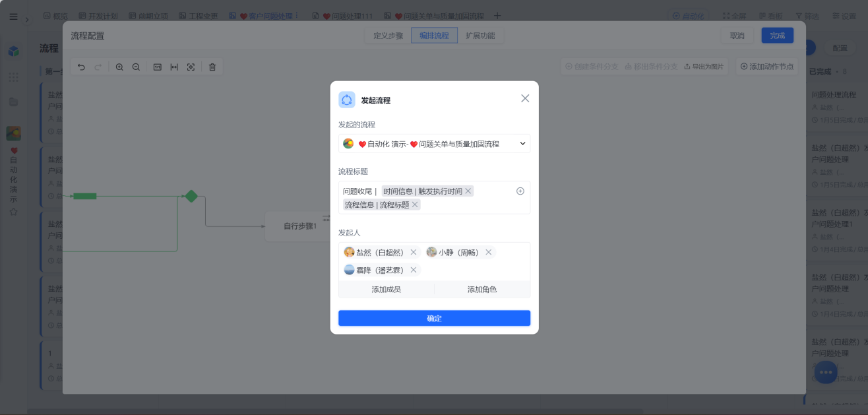Click the 1:1 actual size icon
Screen dimensions: 868x415
(158, 67)
